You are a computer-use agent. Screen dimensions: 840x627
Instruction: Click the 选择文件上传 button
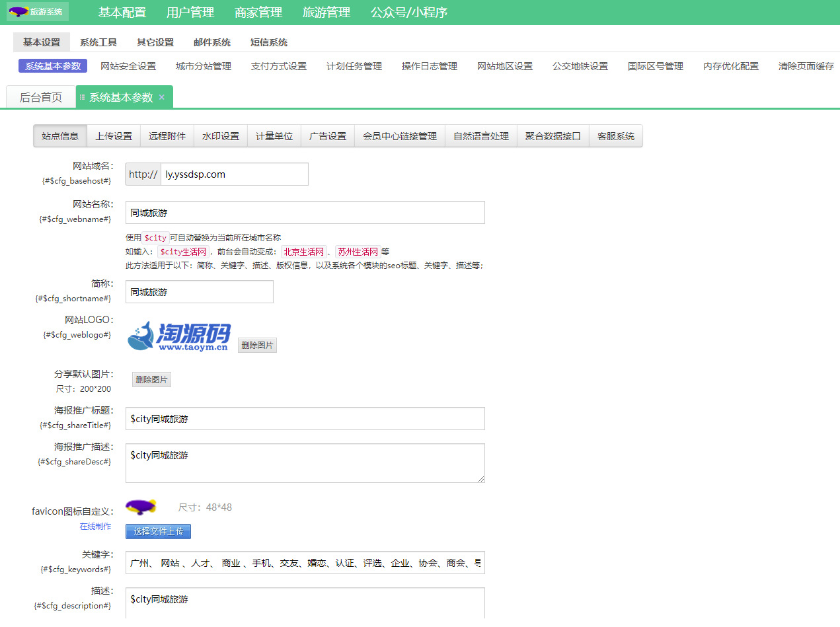coord(159,531)
